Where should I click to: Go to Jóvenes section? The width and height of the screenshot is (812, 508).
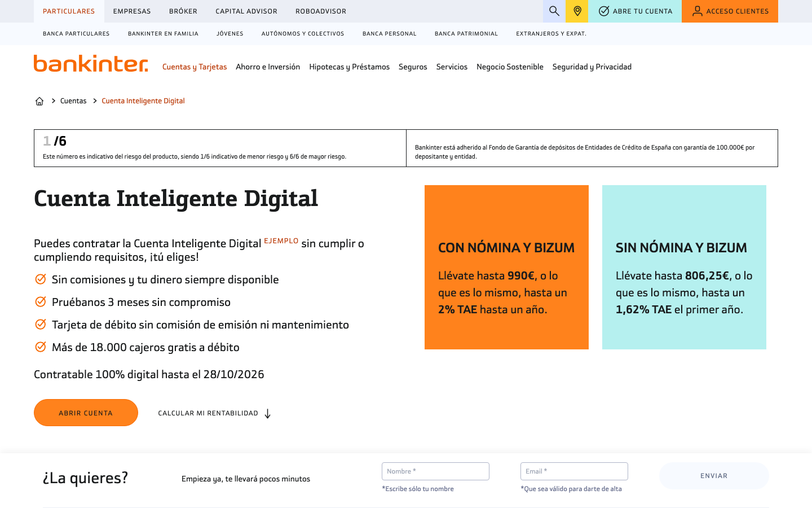click(230, 34)
